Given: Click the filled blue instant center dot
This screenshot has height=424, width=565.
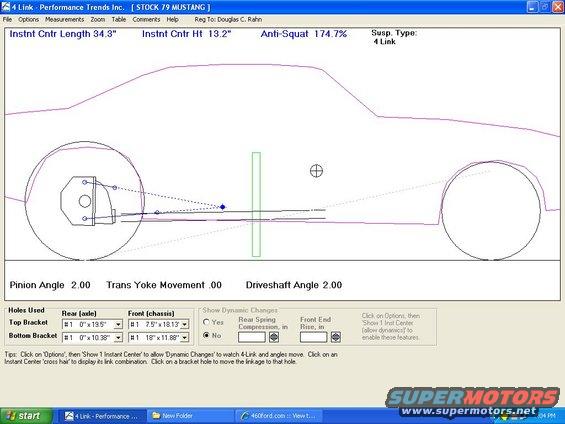Looking at the screenshot, I should [223, 207].
